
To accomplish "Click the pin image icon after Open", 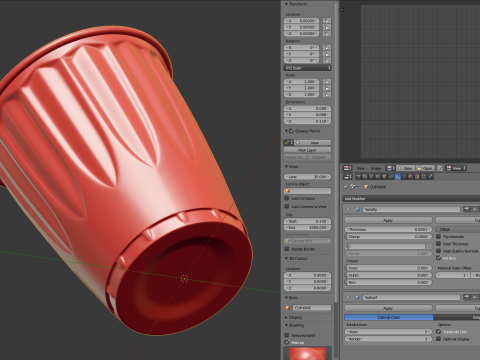I will tap(440, 168).
